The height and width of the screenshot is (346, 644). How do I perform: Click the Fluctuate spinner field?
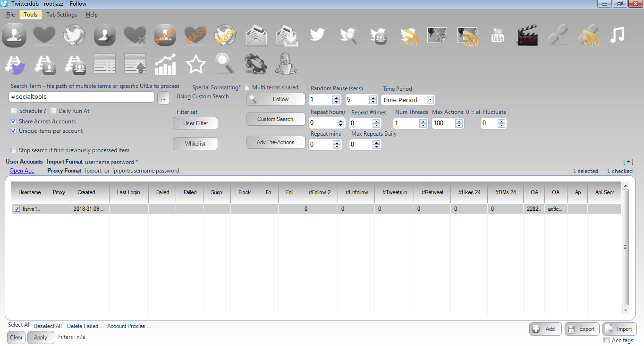(493, 123)
